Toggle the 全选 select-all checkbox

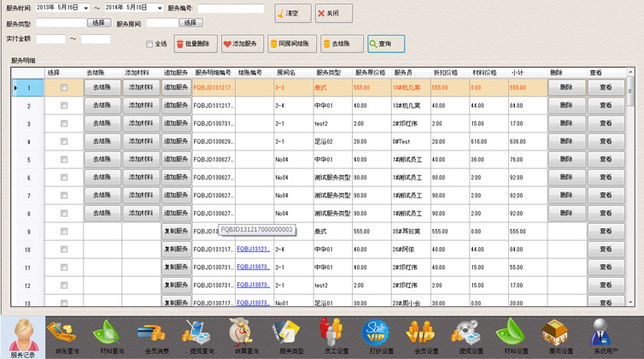149,44
